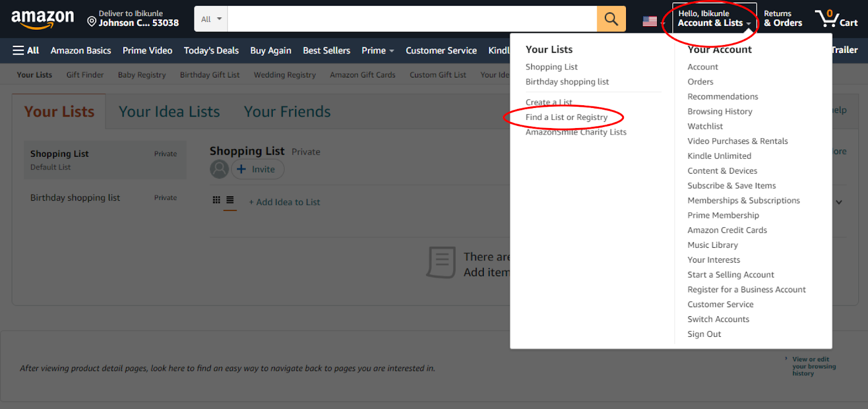Open Returns & Orders
This screenshot has height=409, width=868.
[x=783, y=19]
